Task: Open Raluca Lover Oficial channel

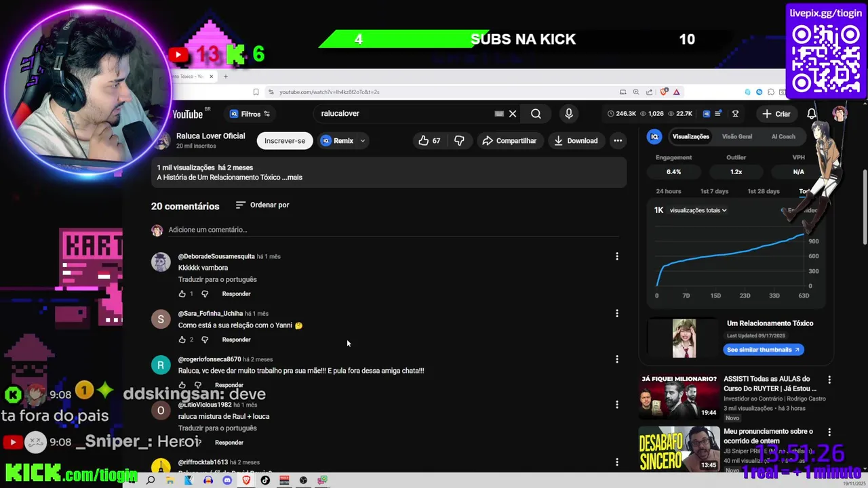Action: click(x=210, y=136)
